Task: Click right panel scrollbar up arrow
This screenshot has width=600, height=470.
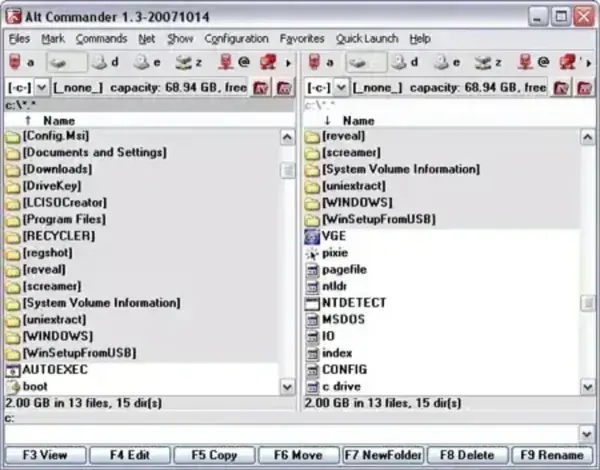Action: 587,137
